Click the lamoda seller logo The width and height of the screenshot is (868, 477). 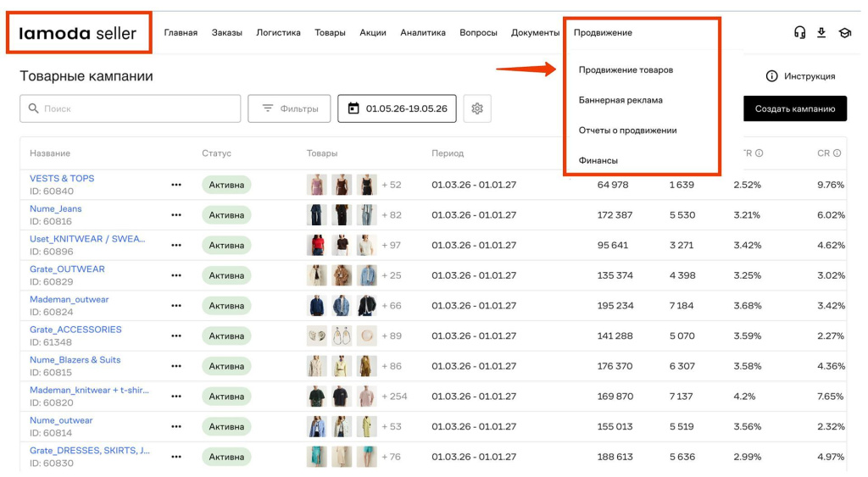coord(77,33)
